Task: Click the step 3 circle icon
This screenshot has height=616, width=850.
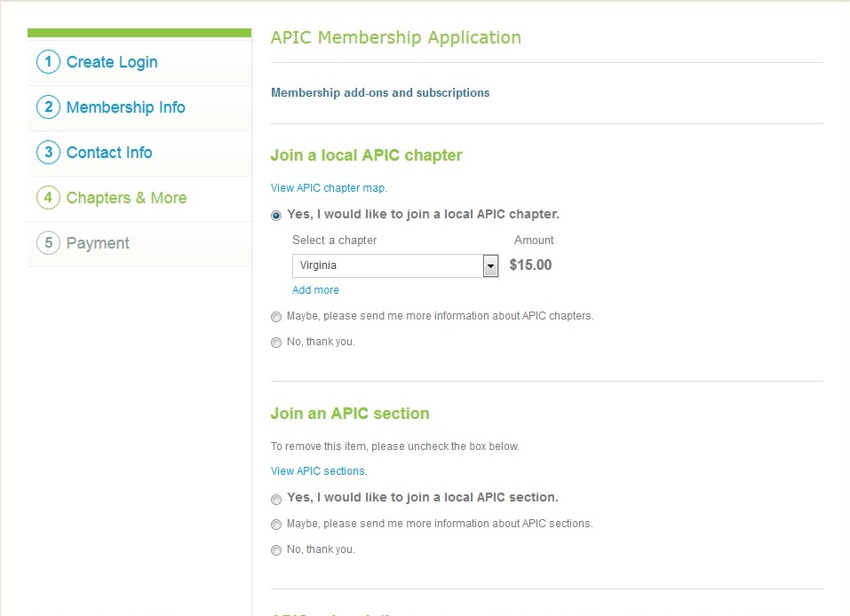Action: pyautogui.click(x=48, y=153)
